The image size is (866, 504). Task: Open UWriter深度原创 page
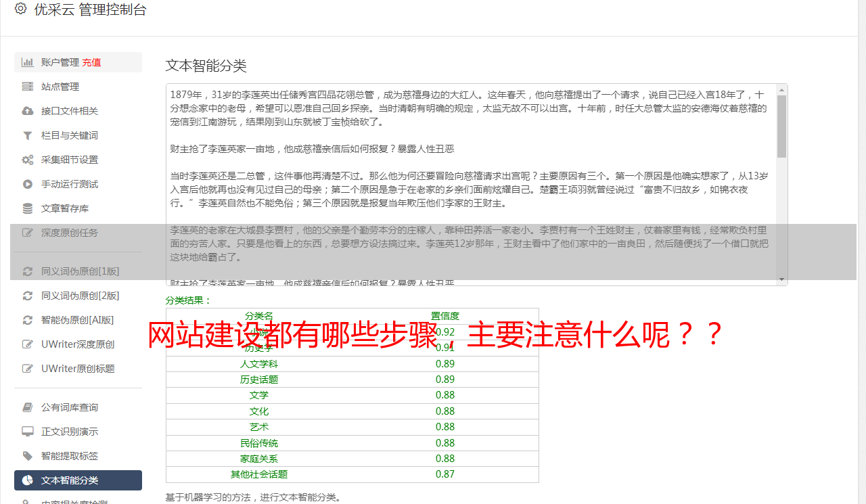(x=78, y=344)
